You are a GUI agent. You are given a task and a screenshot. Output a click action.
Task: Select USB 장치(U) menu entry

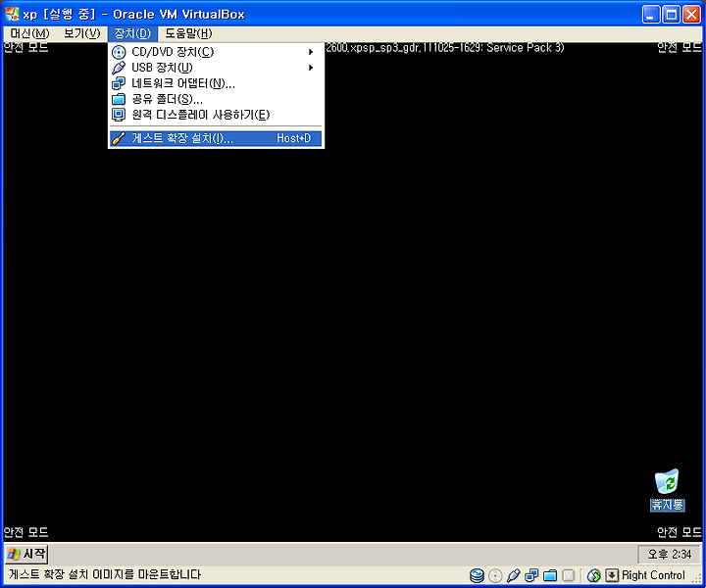pos(216,68)
